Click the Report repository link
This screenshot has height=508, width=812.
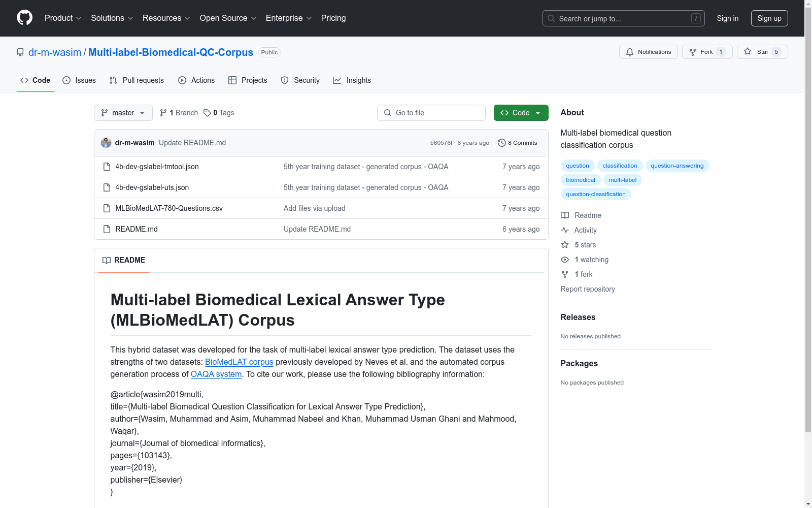588,289
